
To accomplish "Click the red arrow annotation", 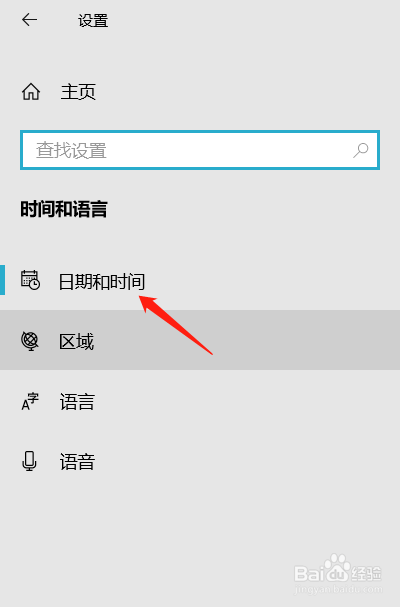I will (176, 324).
